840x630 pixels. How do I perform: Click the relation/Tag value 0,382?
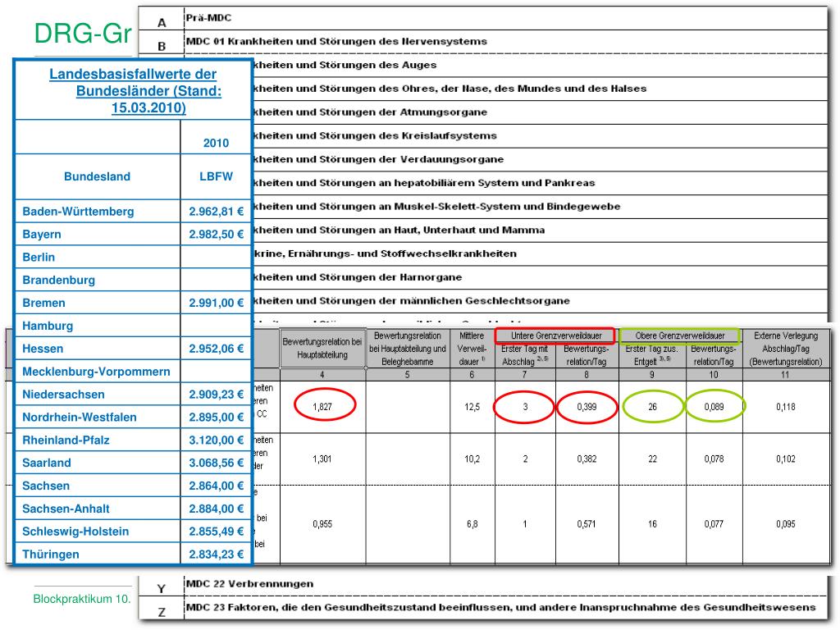pyautogui.click(x=587, y=459)
